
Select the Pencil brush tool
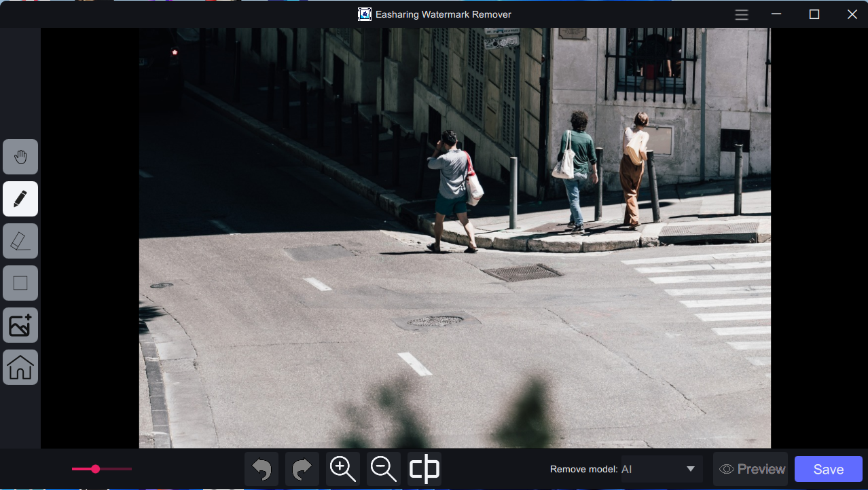pyautogui.click(x=20, y=199)
